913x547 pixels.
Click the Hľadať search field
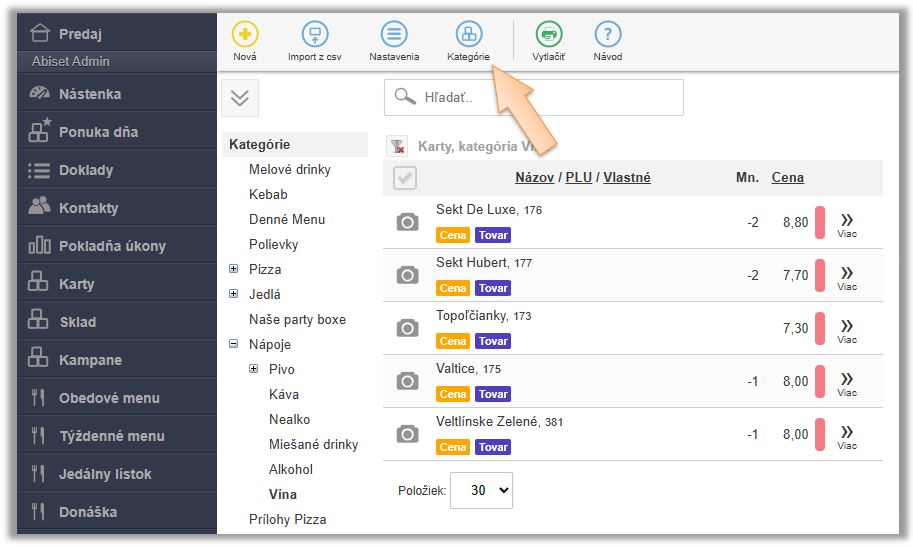[534, 97]
